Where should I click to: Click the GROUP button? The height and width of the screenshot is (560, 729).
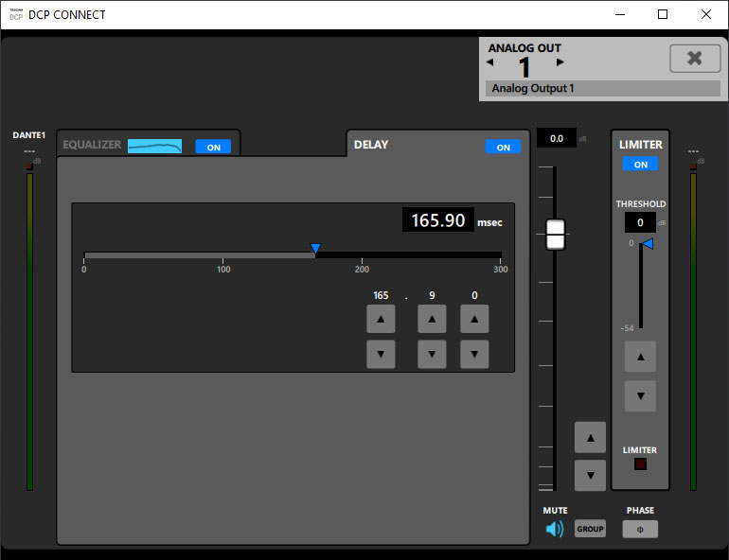tap(590, 529)
